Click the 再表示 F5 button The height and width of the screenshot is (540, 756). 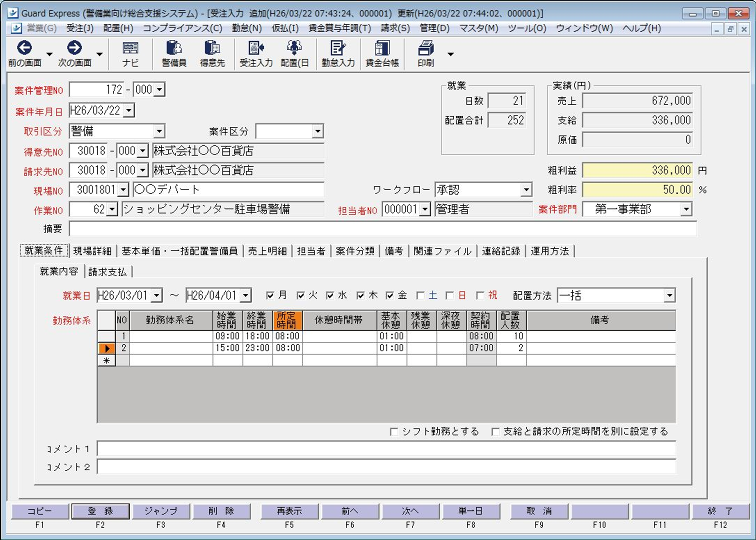coord(290,511)
